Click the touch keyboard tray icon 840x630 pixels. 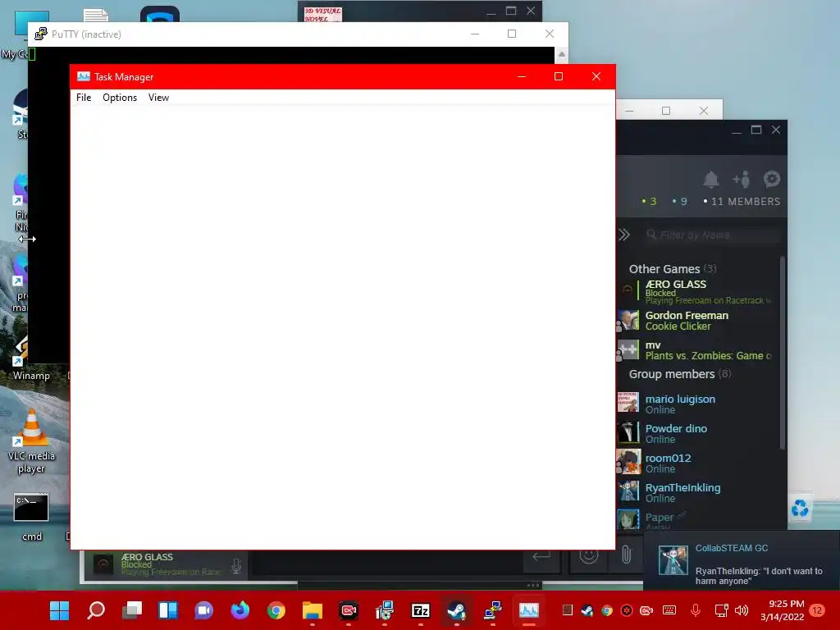point(669,610)
